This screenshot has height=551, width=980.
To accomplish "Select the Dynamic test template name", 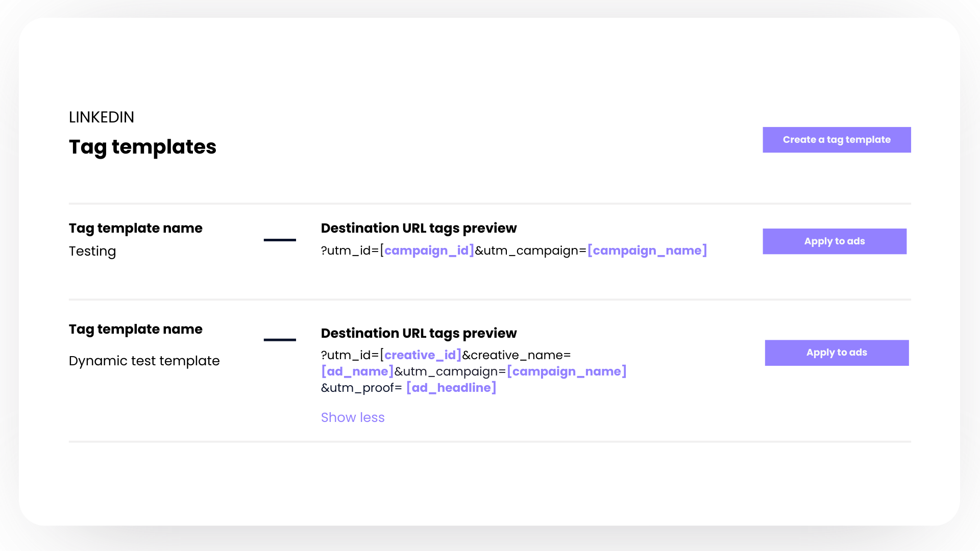I will (144, 361).
